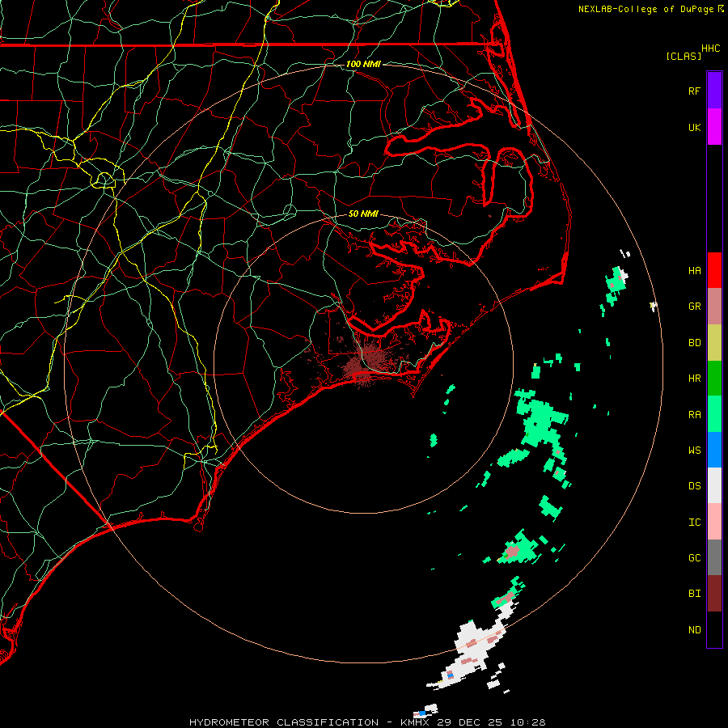Click the BI legend label
Image resolution: width=728 pixels, height=728 pixels.
coord(694,594)
